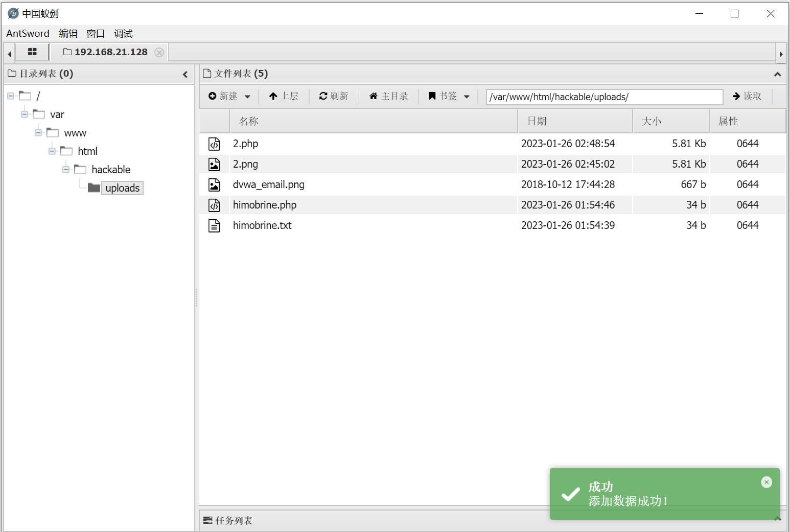
Task: Select the html folder in tree
Action: 87,151
